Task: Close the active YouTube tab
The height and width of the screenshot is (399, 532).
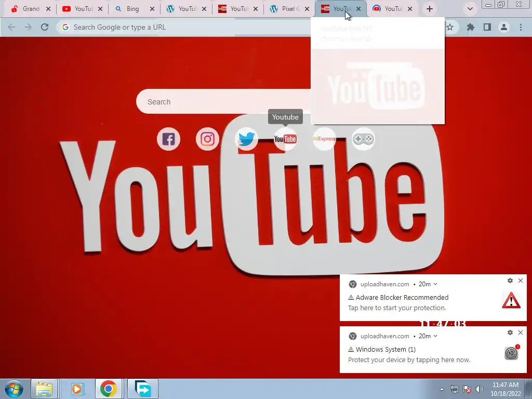Action: [358, 9]
